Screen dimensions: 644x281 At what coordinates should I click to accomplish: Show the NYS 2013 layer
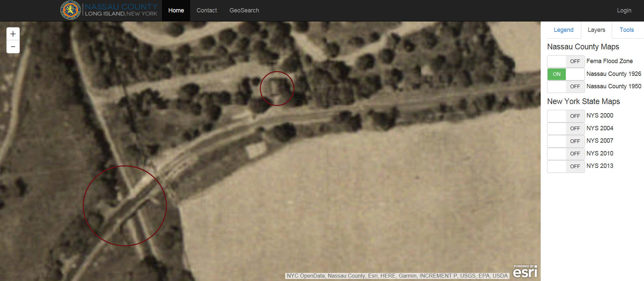[566, 166]
